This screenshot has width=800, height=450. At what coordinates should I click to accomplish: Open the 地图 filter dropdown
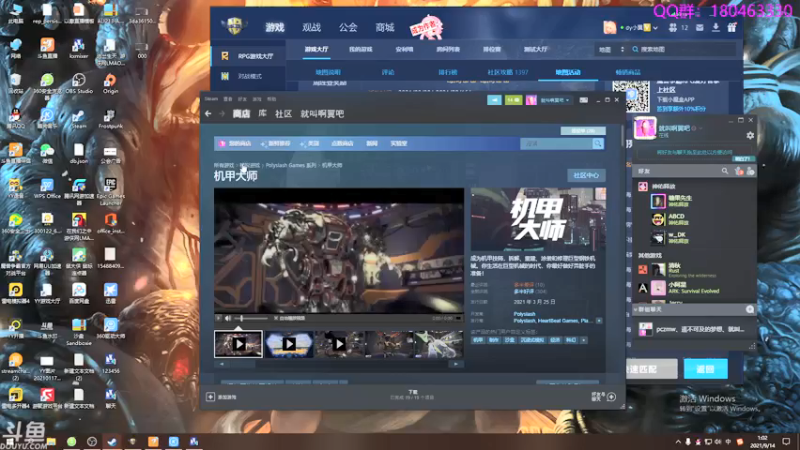(x=611, y=49)
